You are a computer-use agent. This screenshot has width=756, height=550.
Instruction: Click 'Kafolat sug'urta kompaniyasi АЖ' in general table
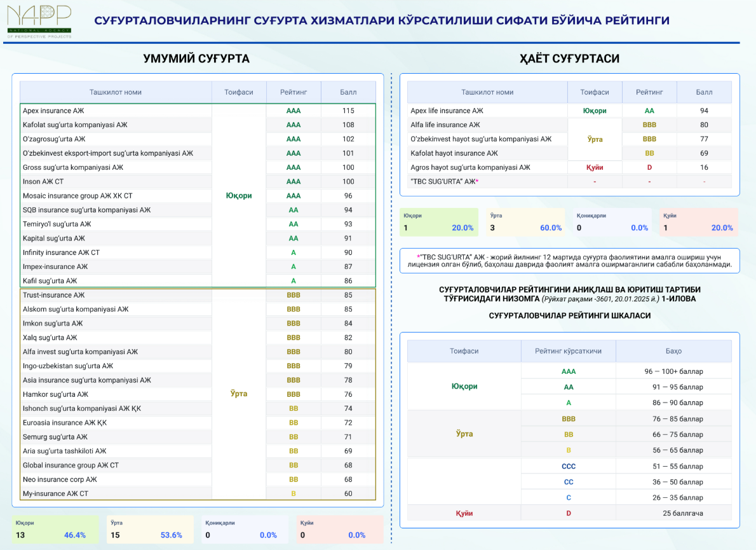tap(75, 125)
